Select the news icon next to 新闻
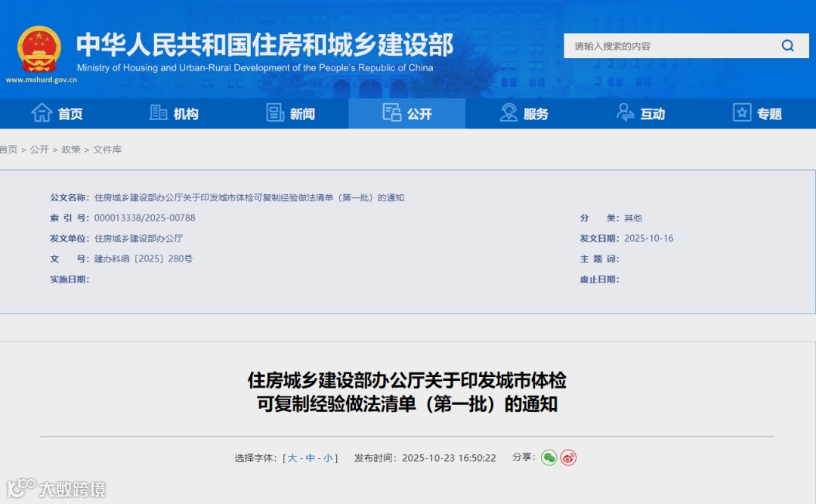This screenshot has width=816, height=504. click(274, 113)
